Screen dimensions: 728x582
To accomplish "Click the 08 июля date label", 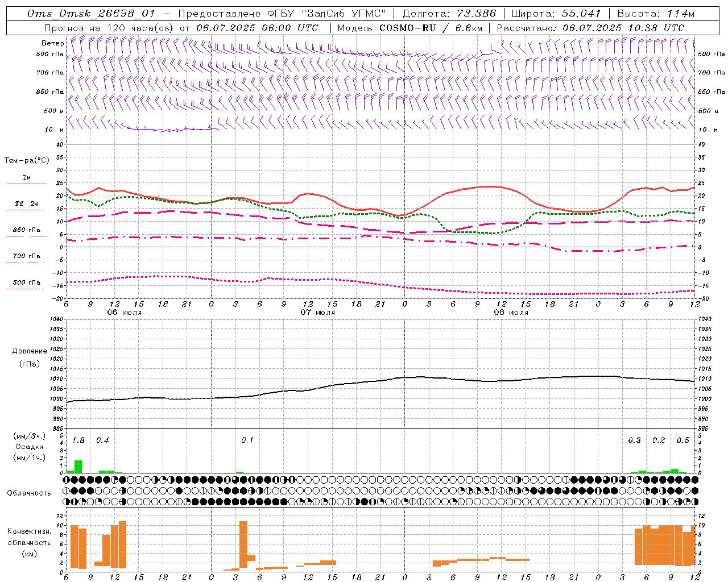I will pyautogui.click(x=511, y=313).
